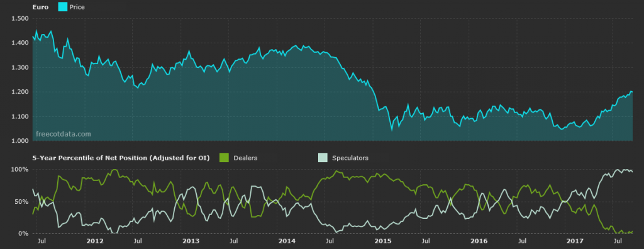Click the green Dealers legend swatch
Image resolution: width=644 pixels, height=249 pixels.
(225, 158)
